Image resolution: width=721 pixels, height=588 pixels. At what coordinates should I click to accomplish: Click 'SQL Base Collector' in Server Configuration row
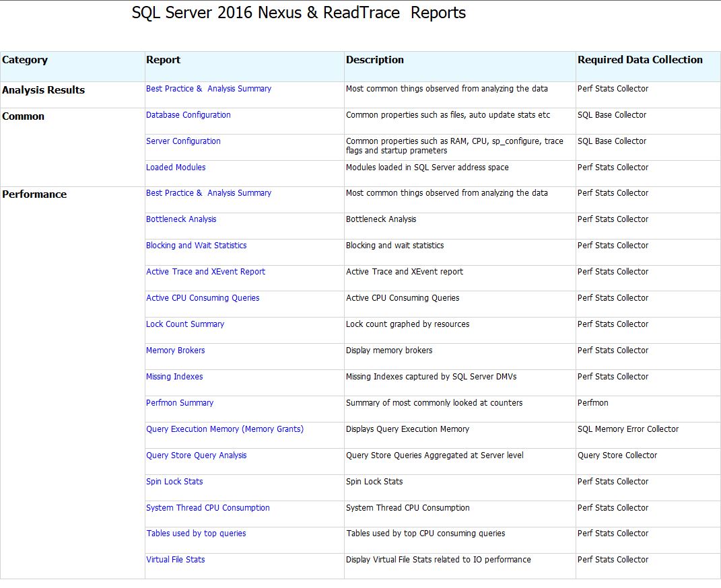click(x=612, y=141)
